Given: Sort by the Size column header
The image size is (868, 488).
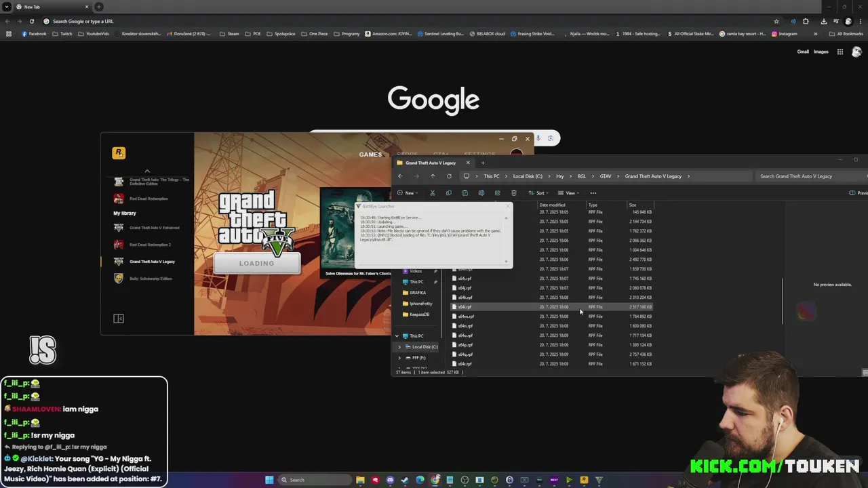Looking at the screenshot, I should (x=640, y=205).
